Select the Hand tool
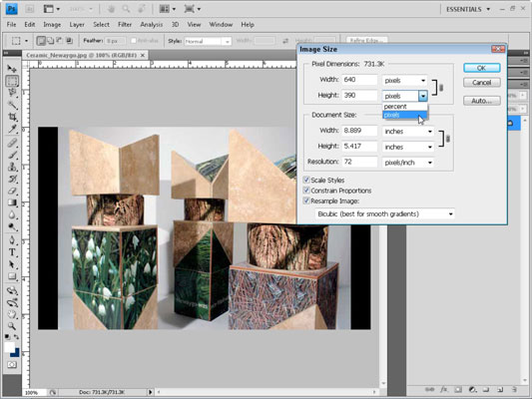Viewport: 532px width, 399px height. coord(12,314)
